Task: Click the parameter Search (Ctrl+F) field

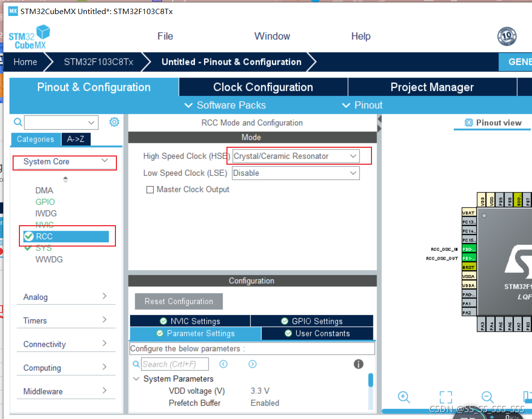Action: 175,364
